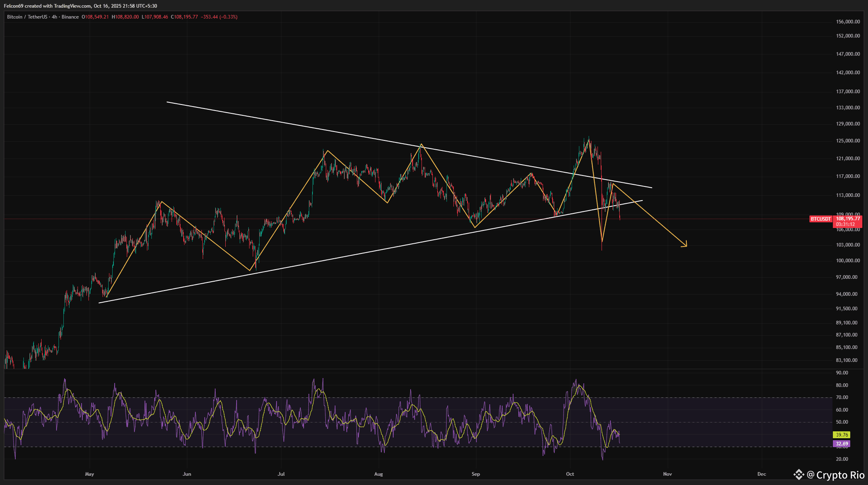The width and height of the screenshot is (868, 485).
Task: Click the Jul label on the time axis
Action: 281,474
